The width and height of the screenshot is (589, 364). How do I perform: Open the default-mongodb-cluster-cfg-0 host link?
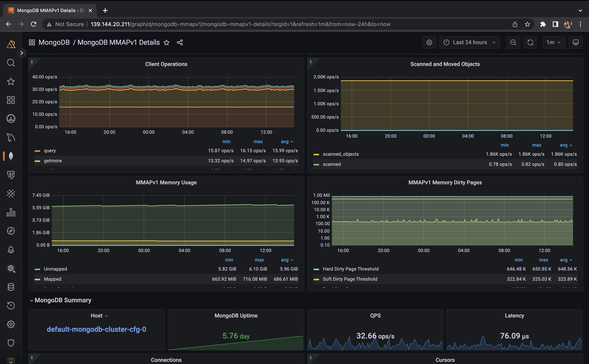[96, 329]
